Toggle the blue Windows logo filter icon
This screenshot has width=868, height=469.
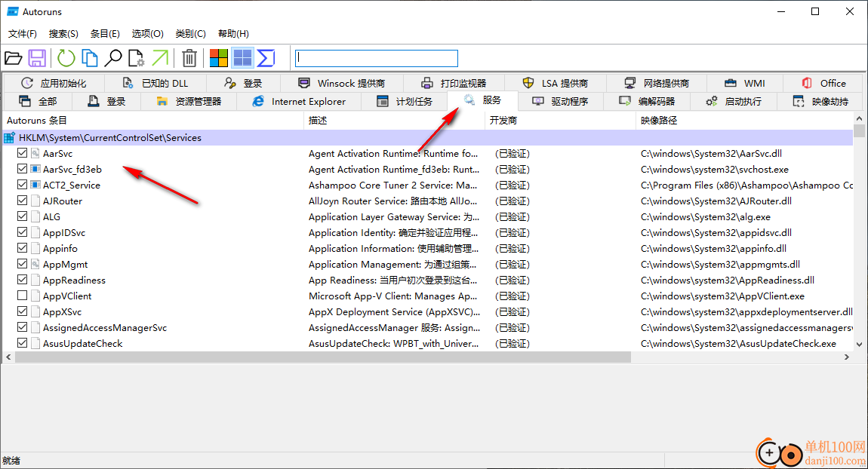pos(242,58)
